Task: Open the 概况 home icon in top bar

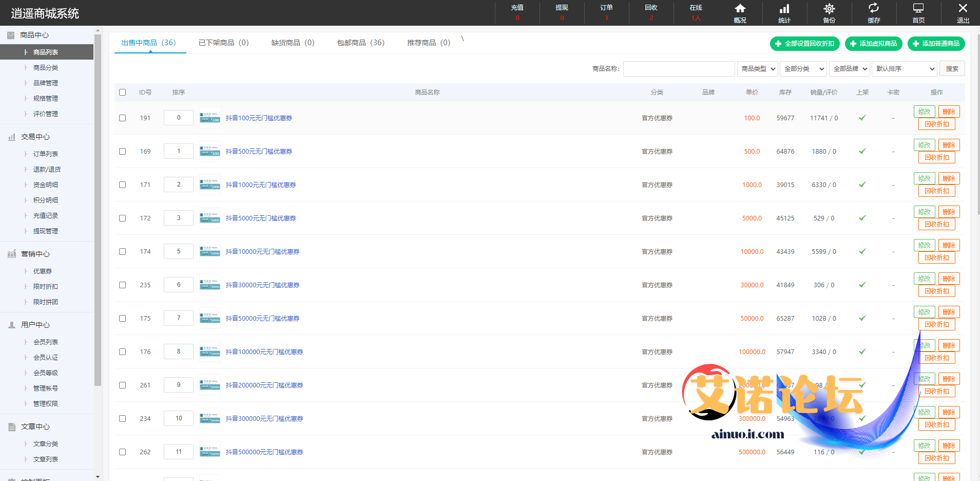Action: pyautogui.click(x=740, y=9)
